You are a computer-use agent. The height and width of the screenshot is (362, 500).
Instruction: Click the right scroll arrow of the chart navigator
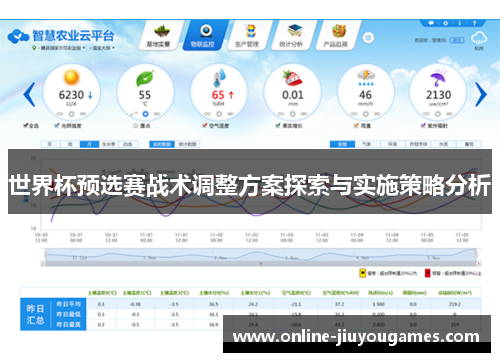[479, 264]
